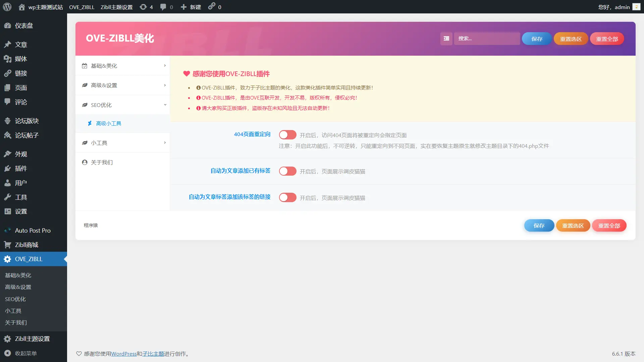Open the WordPress link in the footer
644x362 pixels.
(x=124, y=354)
